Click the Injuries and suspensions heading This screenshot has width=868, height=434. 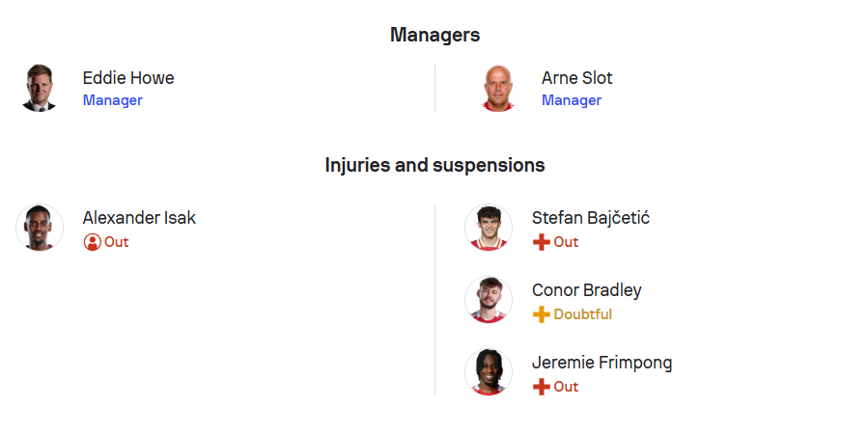click(434, 165)
